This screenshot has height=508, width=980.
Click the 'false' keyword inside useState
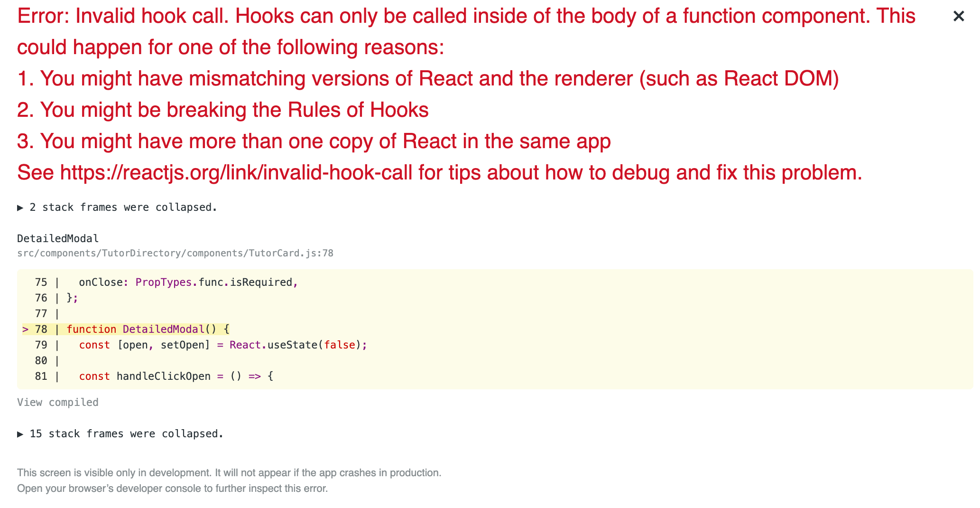(x=339, y=345)
